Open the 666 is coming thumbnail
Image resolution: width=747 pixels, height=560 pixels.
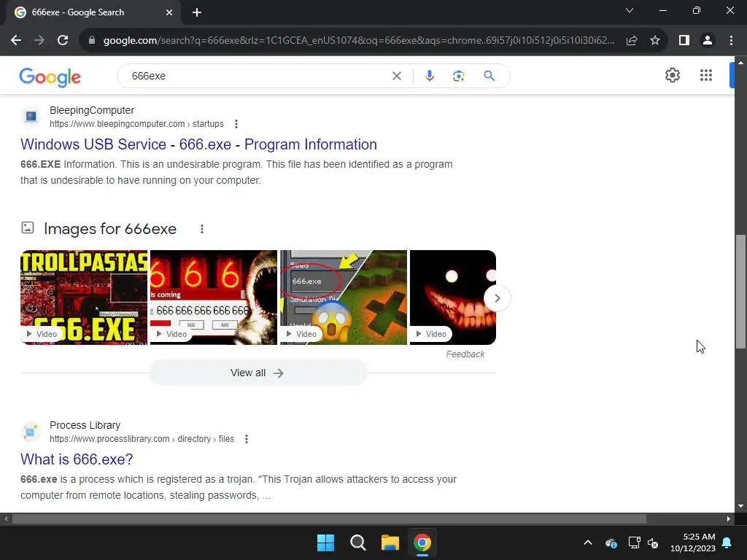click(x=214, y=297)
